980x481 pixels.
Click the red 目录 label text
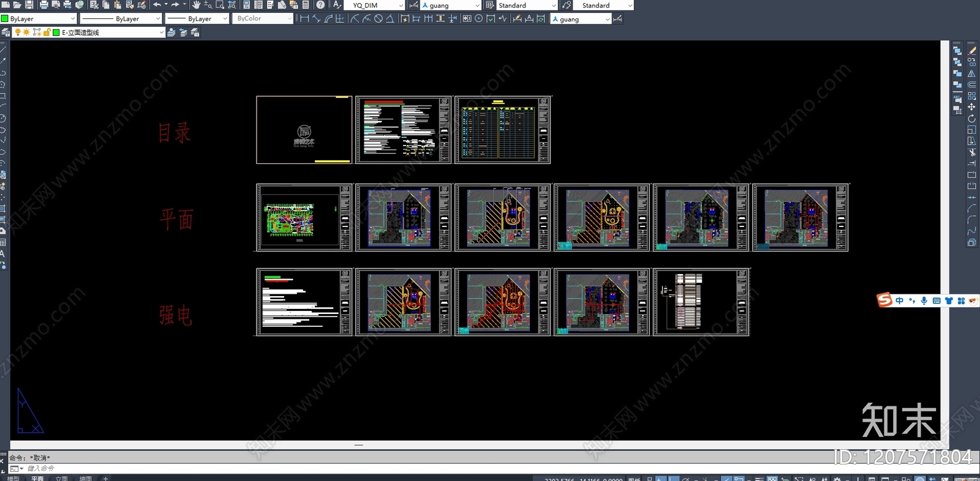175,132
